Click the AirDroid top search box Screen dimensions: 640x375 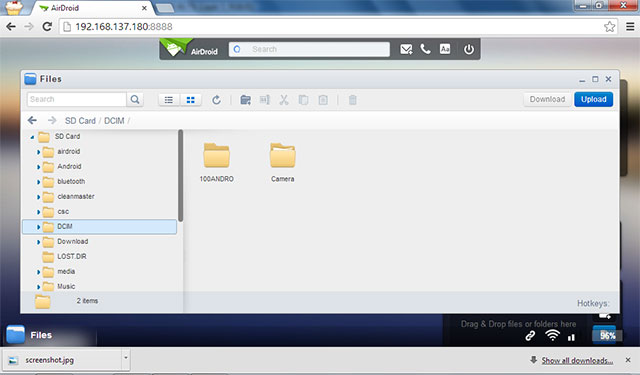click(x=309, y=49)
